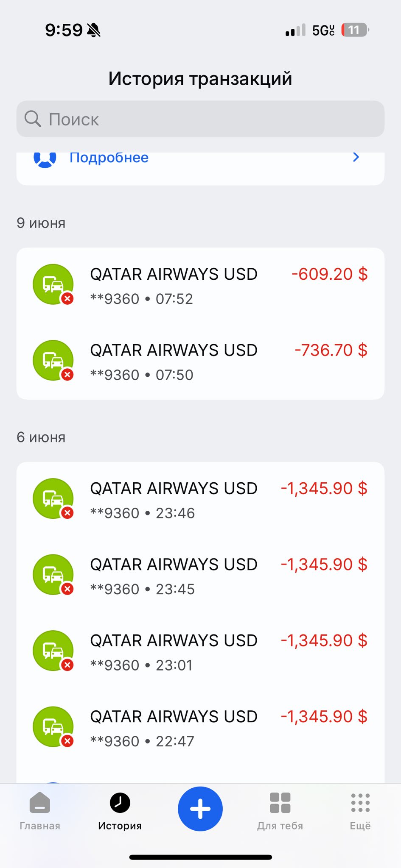401x868 pixels.
Task: Tap transport icon of the 23:46 transaction
Action: pos(53,498)
